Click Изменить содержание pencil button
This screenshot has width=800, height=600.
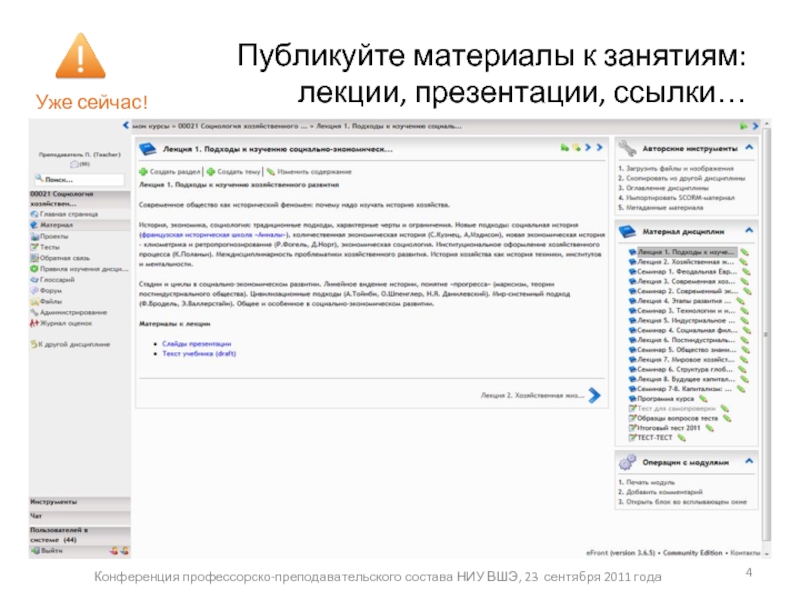click(x=309, y=172)
